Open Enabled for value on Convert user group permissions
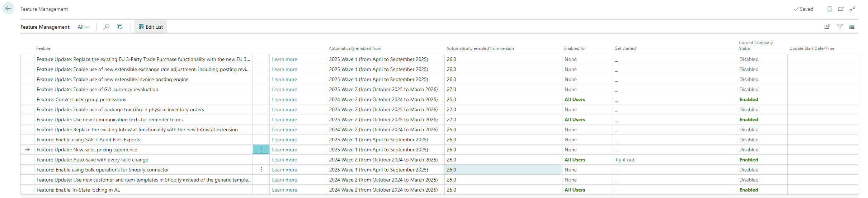Viewport: 868px width, 198px height. tap(575, 99)
